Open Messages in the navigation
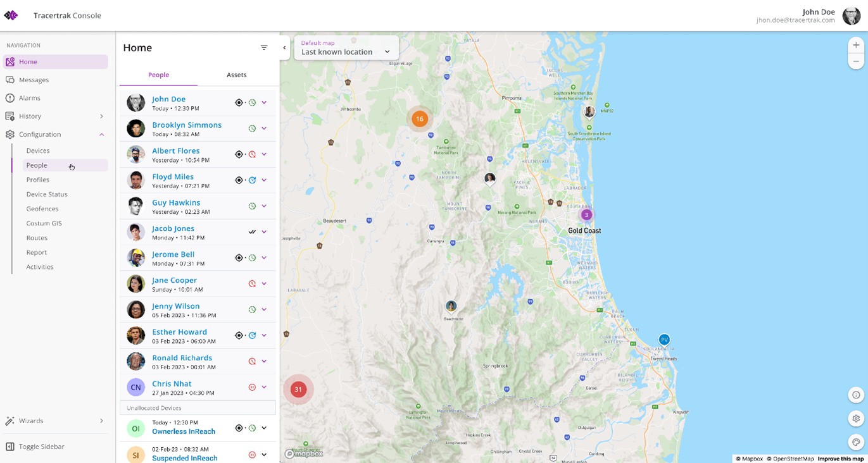 pos(34,80)
